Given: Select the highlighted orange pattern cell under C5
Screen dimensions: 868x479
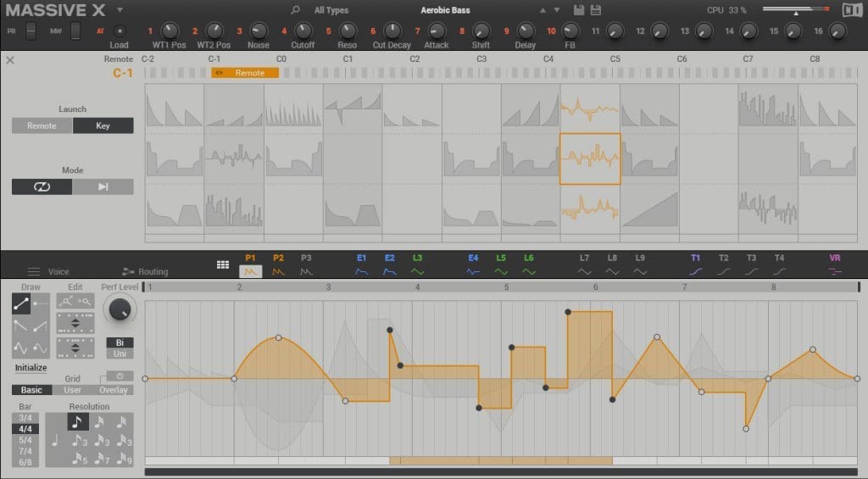Looking at the screenshot, I should [590, 159].
